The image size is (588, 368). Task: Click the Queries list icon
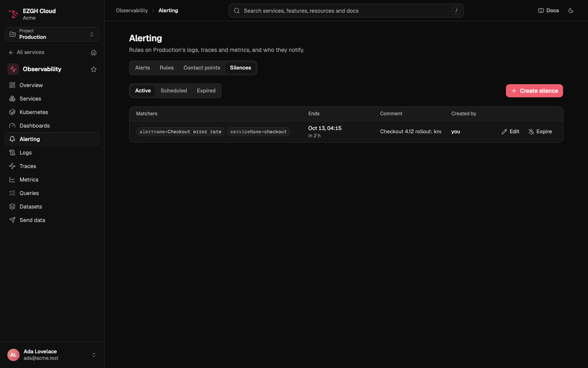tap(12, 193)
